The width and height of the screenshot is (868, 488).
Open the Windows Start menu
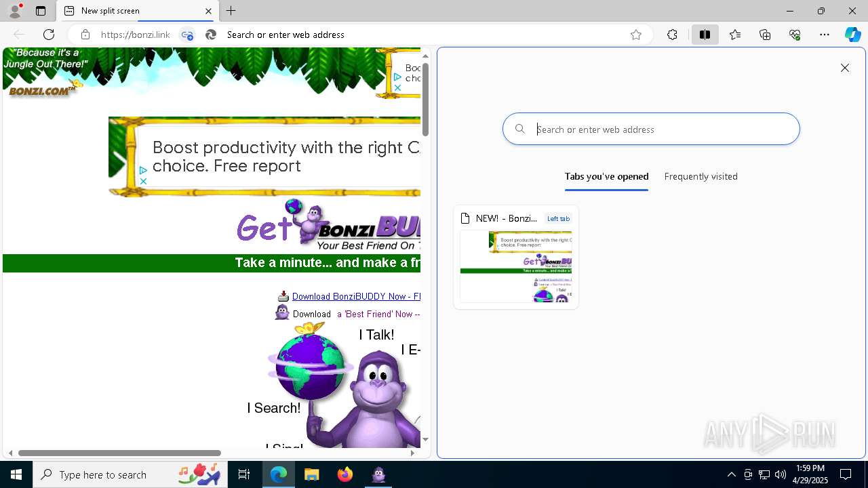[x=16, y=474]
